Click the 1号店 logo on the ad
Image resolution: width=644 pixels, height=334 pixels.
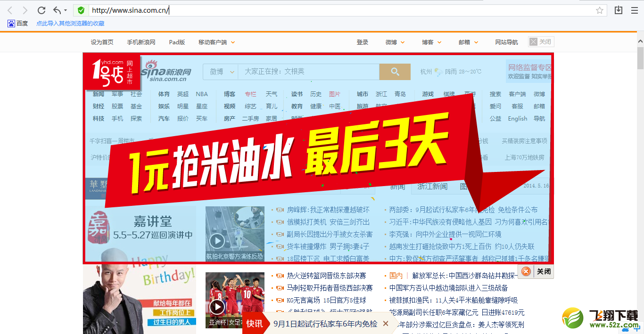(112, 71)
